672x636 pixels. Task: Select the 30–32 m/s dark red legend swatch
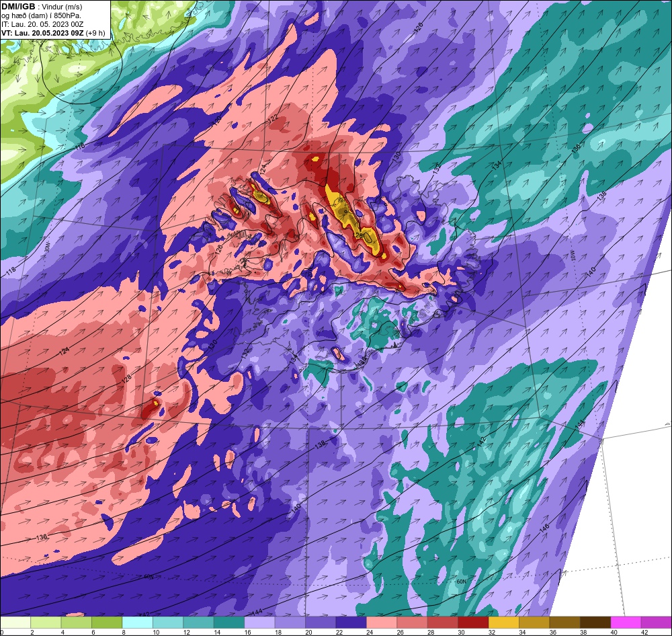tap(473, 623)
